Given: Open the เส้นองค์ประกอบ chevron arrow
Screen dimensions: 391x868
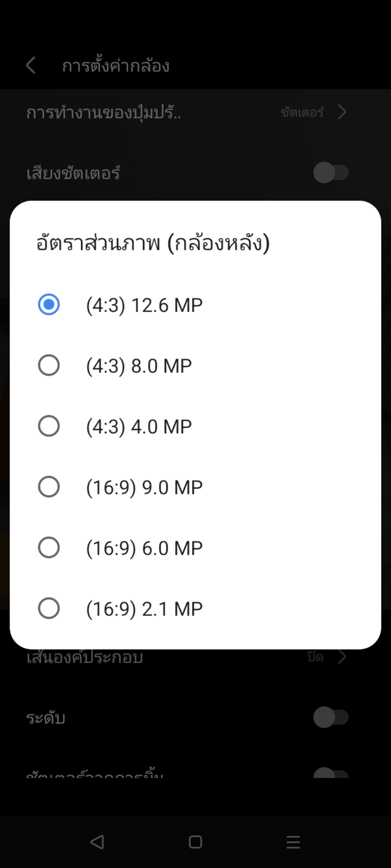Looking at the screenshot, I should pos(342,657).
